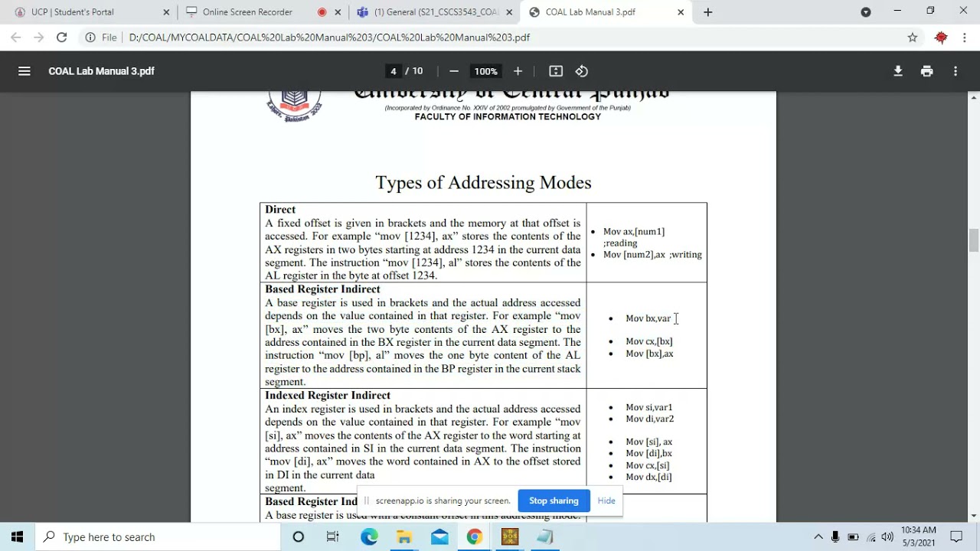Bookmark this page with the star icon
The height and width of the screenshot is (551, 980).
pos(913,37)
